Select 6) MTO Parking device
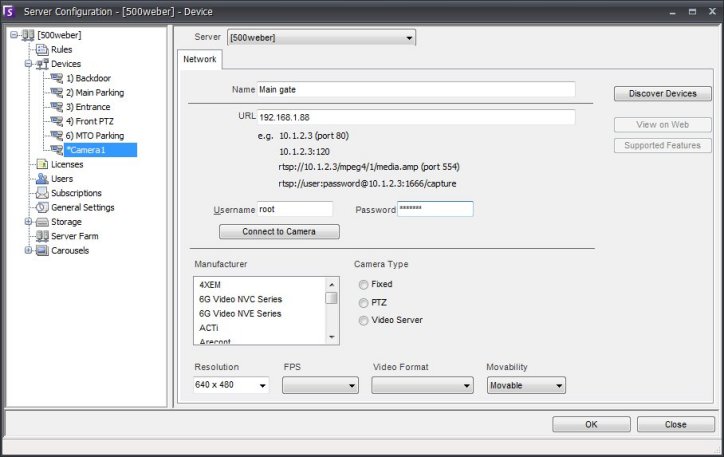Image resolution: width=724 pixels, height=457 pixels. click(95, 135)
